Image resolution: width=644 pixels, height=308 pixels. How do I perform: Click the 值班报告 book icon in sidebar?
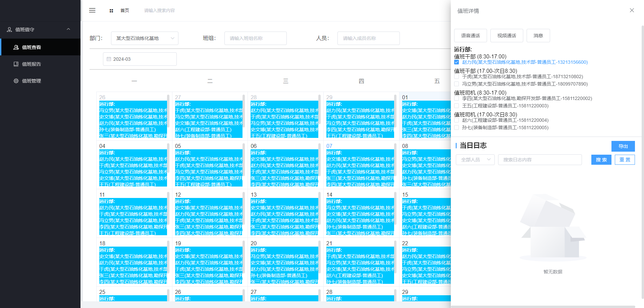pos(16,64)
